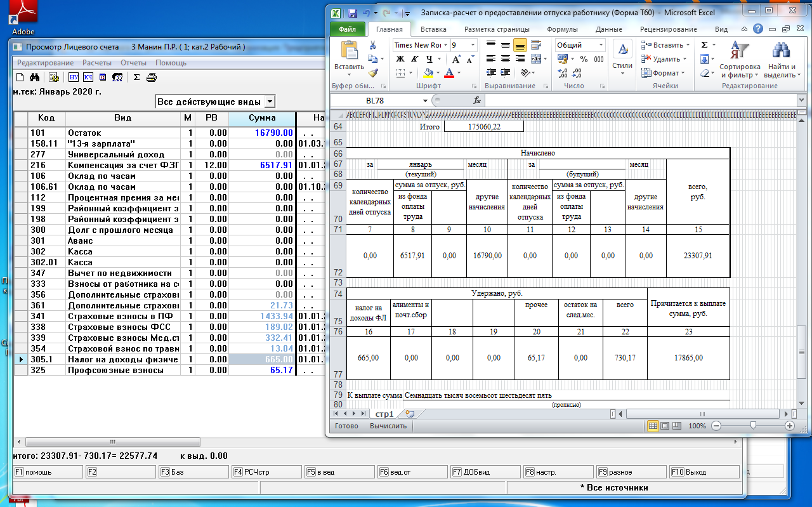The image size is (812, 507).
Task: Select the стр1 sheet tab
Action: click(x=384, y=413)
